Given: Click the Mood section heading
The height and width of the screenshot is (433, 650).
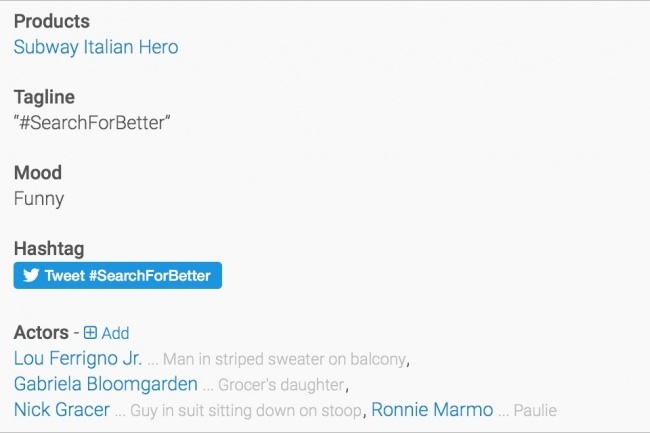Looking at the screenshot, I should coord(38,172).
